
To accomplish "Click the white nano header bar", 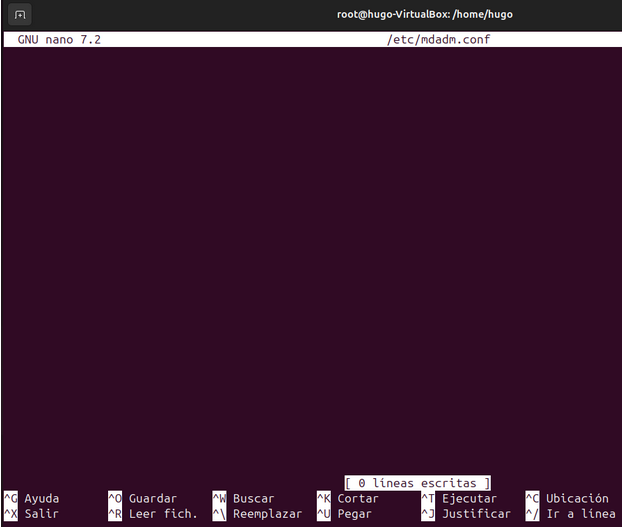I will 250,40.
